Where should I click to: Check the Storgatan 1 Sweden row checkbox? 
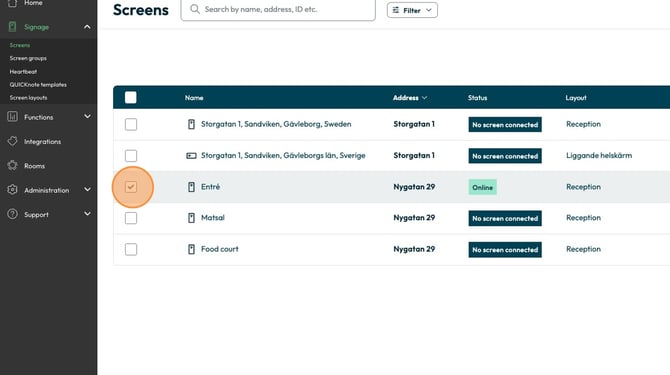131,124
